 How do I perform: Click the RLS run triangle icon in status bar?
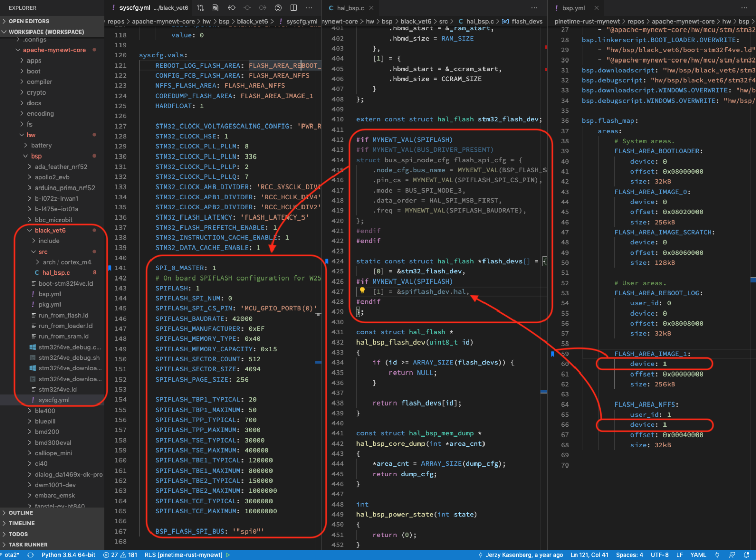[228, 555]
